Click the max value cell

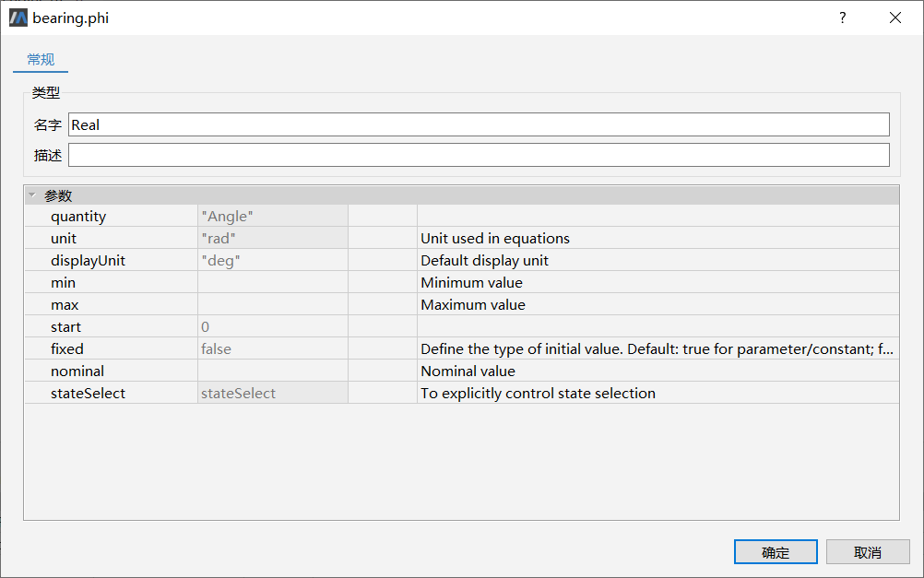(x=272, y=304)
